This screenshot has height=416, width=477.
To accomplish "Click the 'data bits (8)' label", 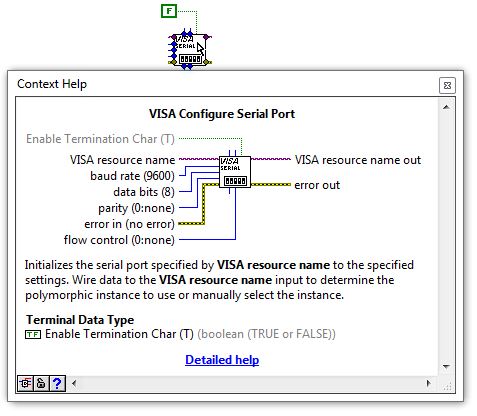I will 144,192.
